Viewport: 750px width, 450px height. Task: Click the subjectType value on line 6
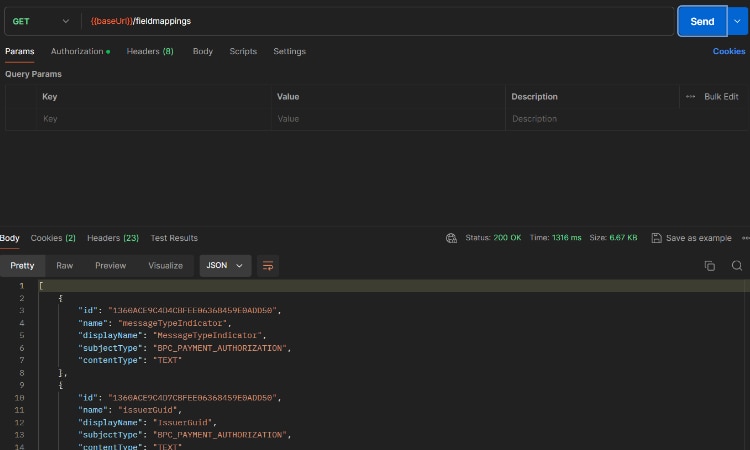coord(220,348)
